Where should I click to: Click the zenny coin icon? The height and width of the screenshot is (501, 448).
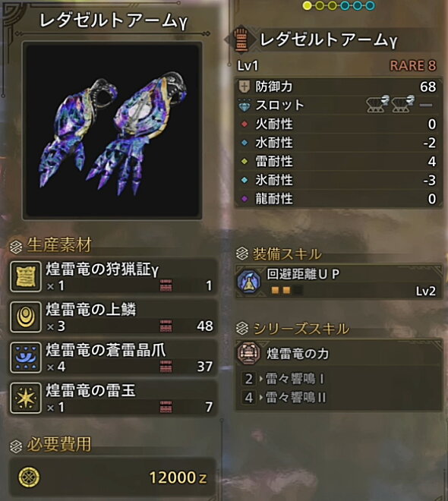[x=29, y=477]
